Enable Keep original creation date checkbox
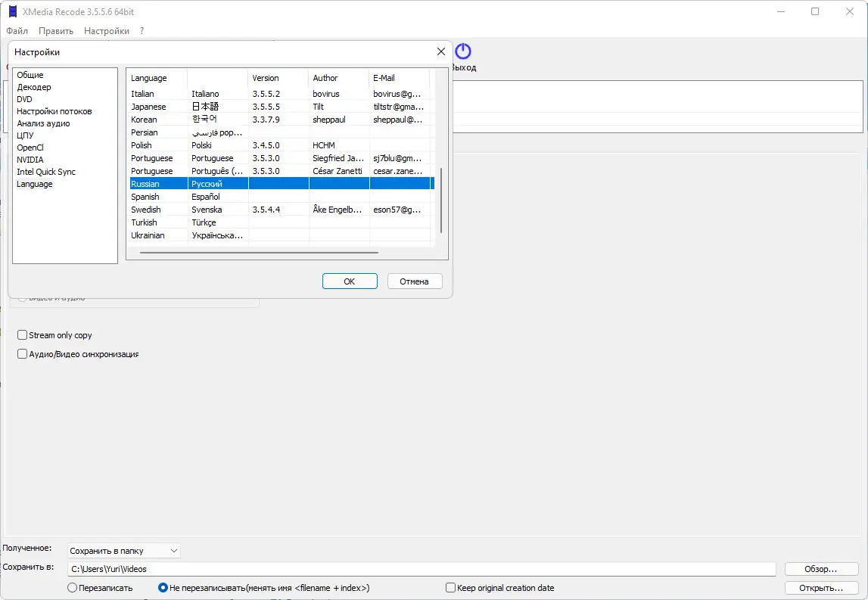The image size is (868, 600). coord(450,588)
